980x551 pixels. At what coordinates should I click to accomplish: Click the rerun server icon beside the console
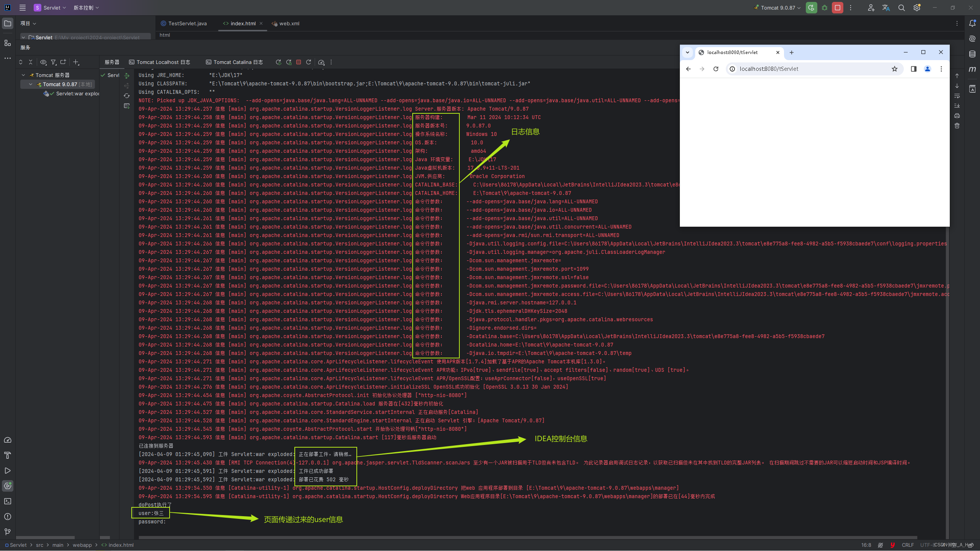(278, 62)
